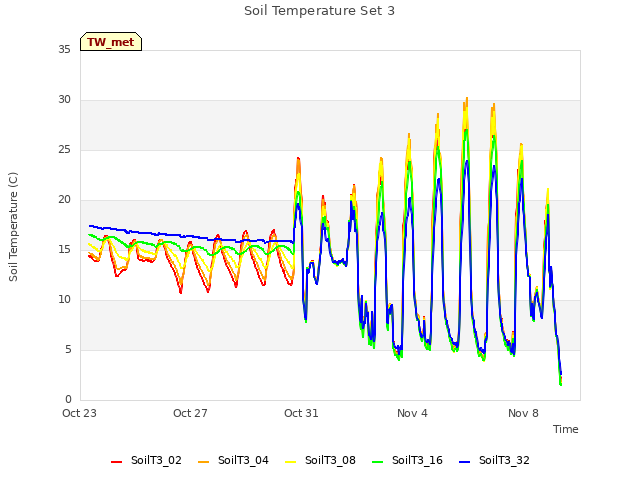Toggle the SoilT3_04 legend entry
Viewport: 640px width, 480px height.
[x=233, y=460]
